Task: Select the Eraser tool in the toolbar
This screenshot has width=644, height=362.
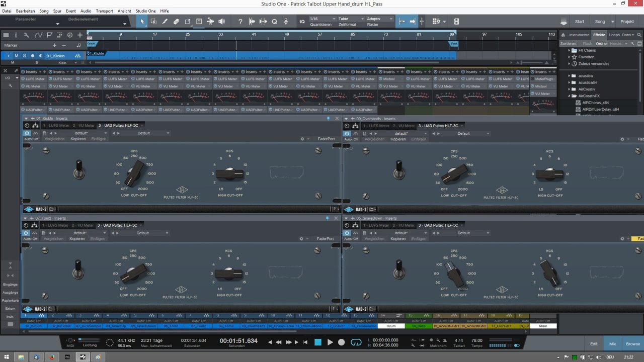Action: point(176,22)
